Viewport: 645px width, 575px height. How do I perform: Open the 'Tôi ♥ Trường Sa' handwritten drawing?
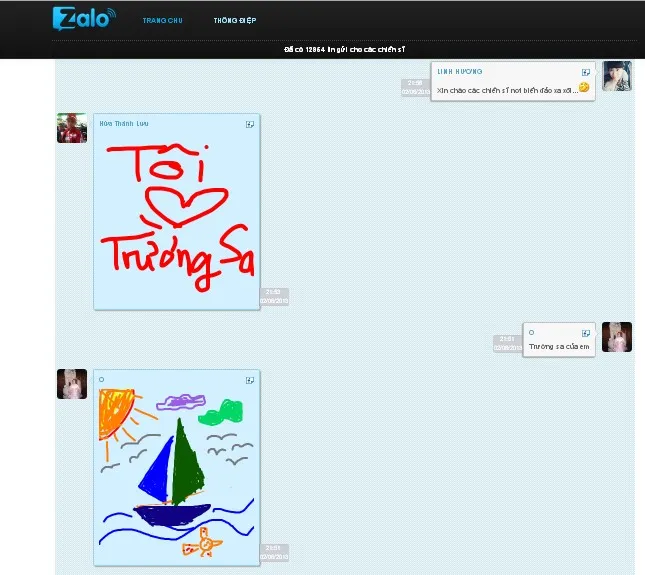tap(177, 217)
